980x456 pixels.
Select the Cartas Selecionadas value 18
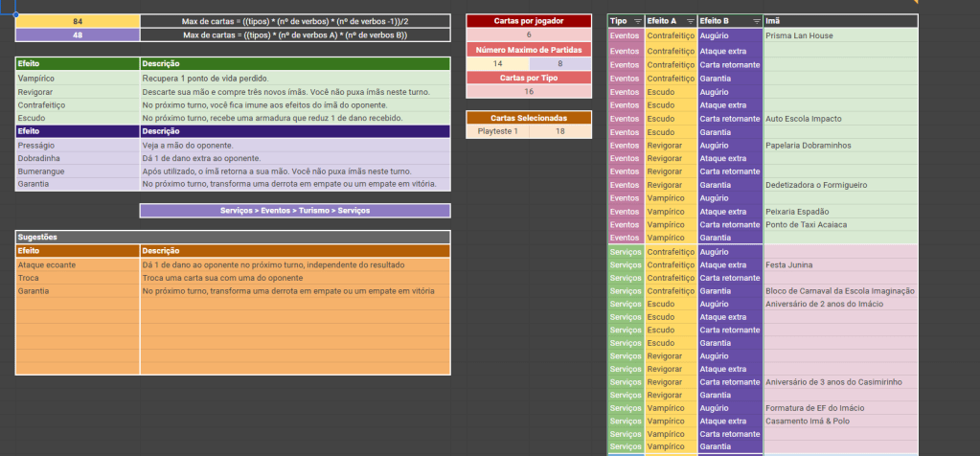(x=559, y=131)
